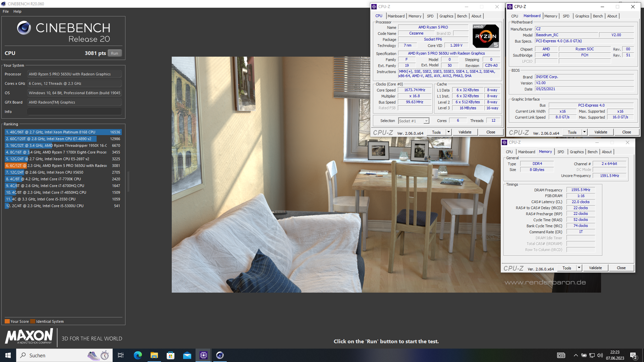The height and width of the screenshot is (362, 644).
Task: Open About tab in top-left CPU-Z window
Action: [x=476, y=16]
